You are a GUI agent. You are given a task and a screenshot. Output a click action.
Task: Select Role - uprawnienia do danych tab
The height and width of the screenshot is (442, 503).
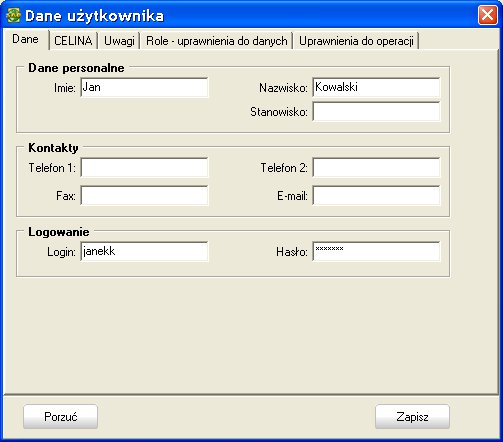[x=216, y=41]
